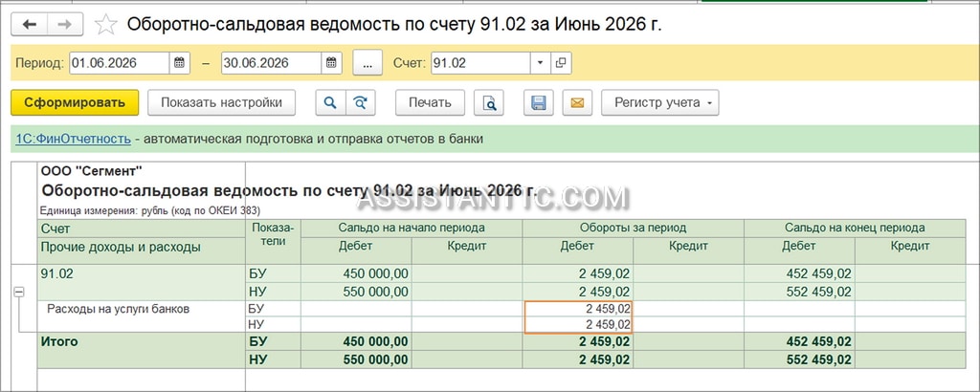This screenshot has height=392, width=980.
Task: Send report by email envelope icon
Action: [577, 102]
